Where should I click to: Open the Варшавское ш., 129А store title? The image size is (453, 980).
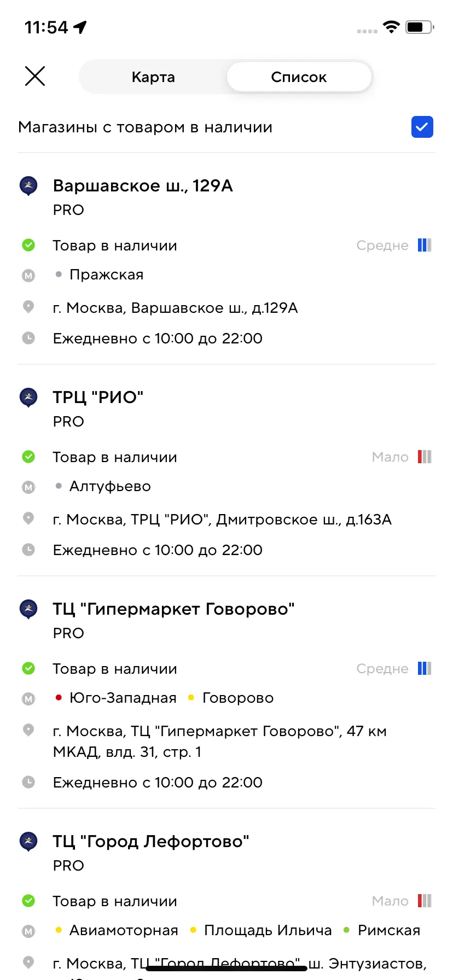[x=143, y=186]
